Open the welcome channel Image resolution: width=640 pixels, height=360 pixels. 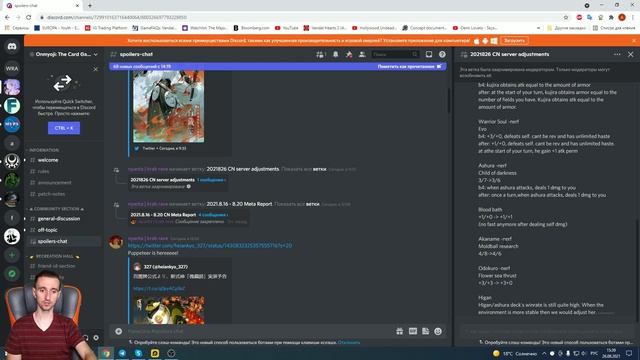48,160
